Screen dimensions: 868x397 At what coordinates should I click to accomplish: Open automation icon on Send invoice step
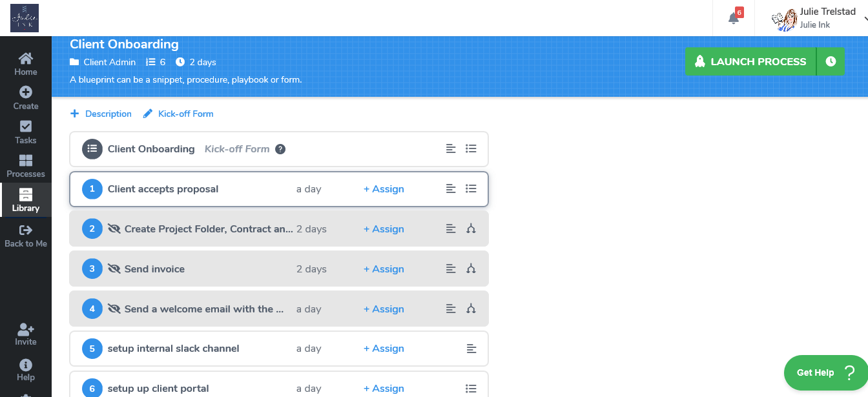471,269
